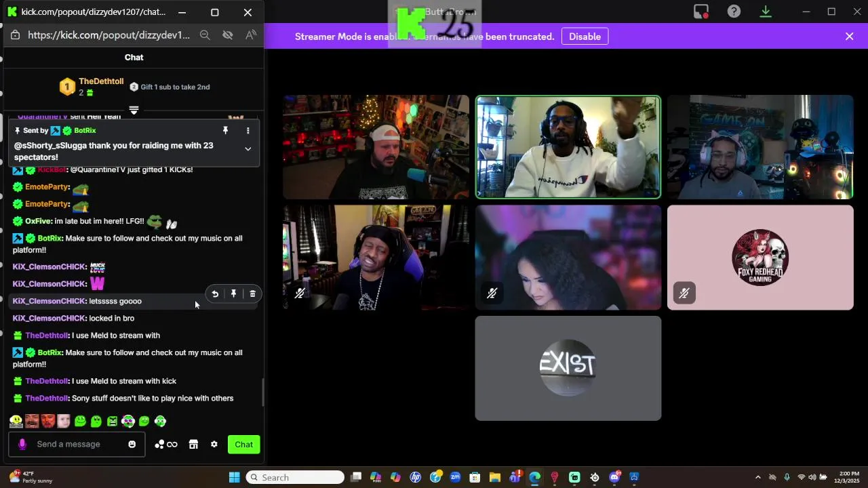This screenshot has width=868, height=488.
Task: Open chat settings gear icon
Action: pyautogui.click(x=214, y=445)
